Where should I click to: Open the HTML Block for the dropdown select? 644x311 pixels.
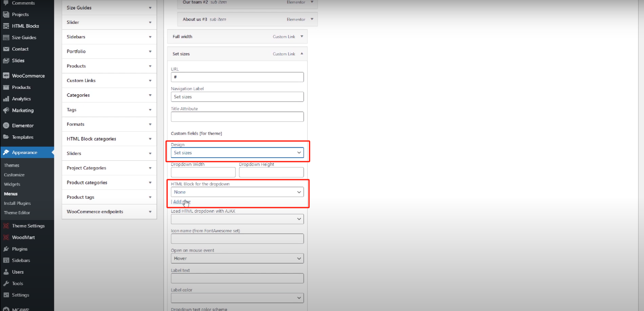click(237, 192)
